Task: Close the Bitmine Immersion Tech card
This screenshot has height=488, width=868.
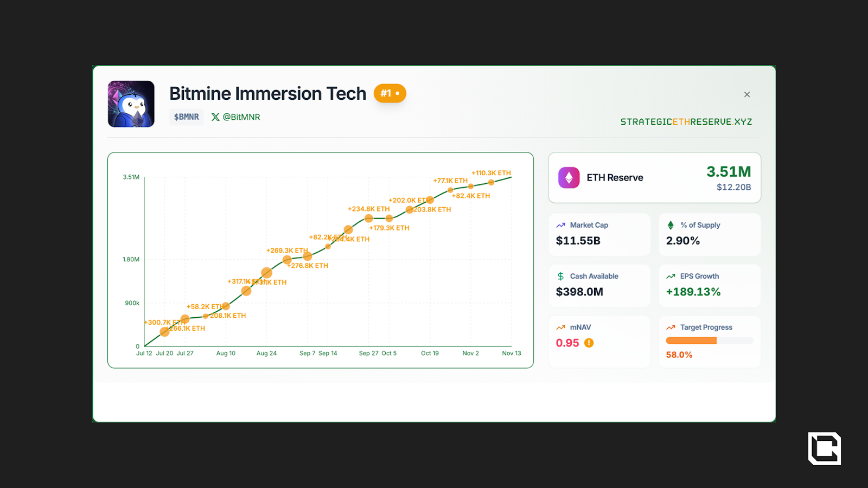Action: (747, 94)
